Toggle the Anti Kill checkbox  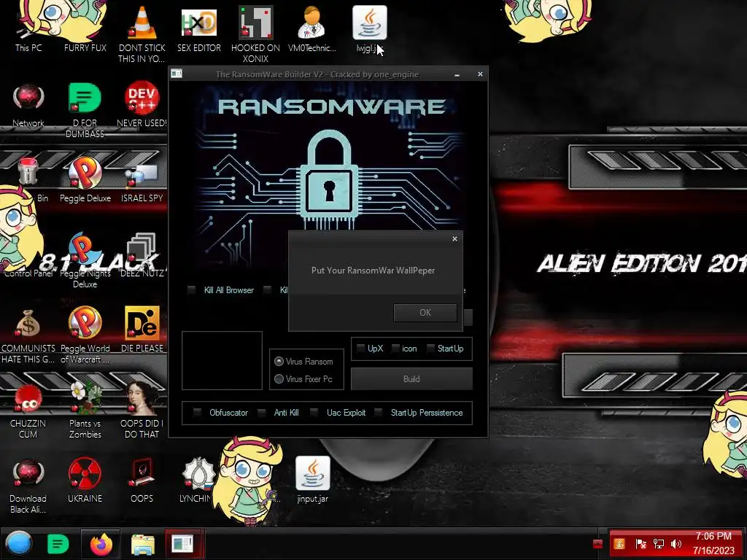262,413
